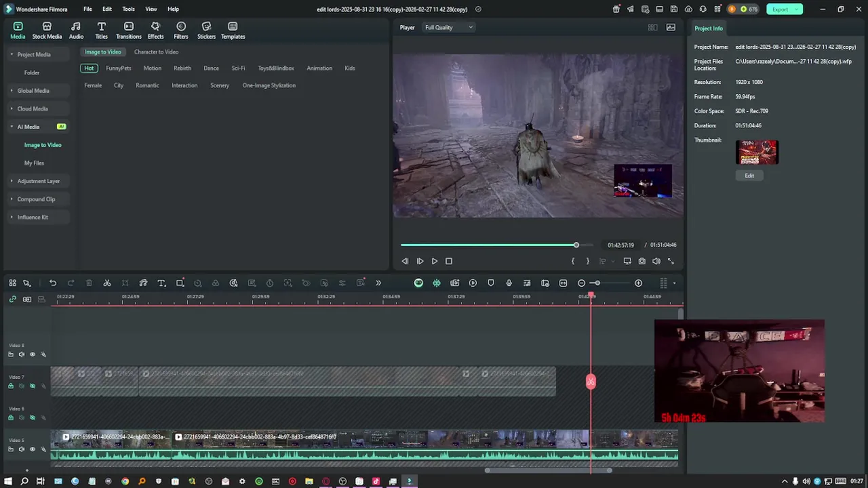Open the View menu
The width and height of the screenshot is (868, 488).
coord(151,9)
